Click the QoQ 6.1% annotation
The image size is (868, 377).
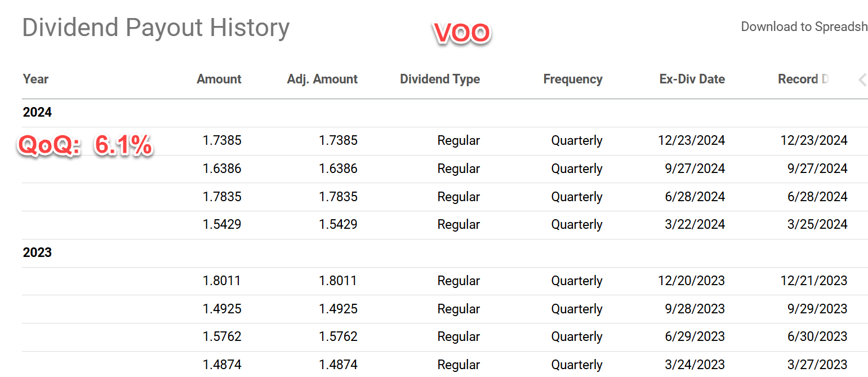coord(84,145)
